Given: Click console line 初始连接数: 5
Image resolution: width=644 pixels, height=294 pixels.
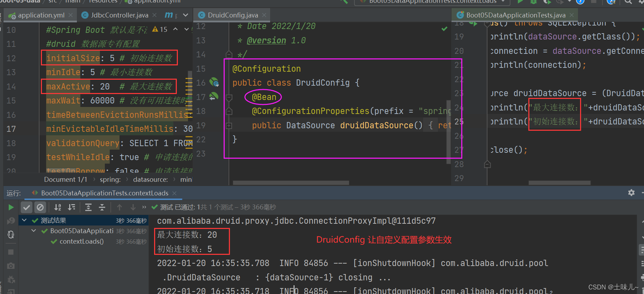Looking at the screenshot, I should click(x=184, y=249).
